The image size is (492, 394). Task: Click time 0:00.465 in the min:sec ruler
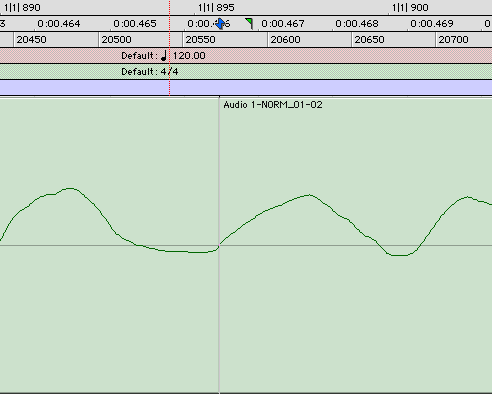pyautogui.click(x=135, y=24)
